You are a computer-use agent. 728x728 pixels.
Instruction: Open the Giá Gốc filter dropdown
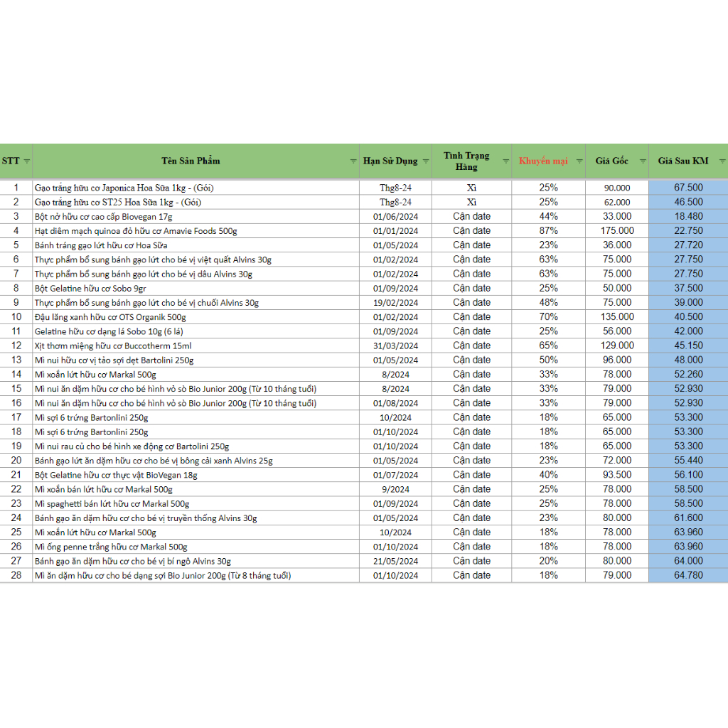pos(643,161)
